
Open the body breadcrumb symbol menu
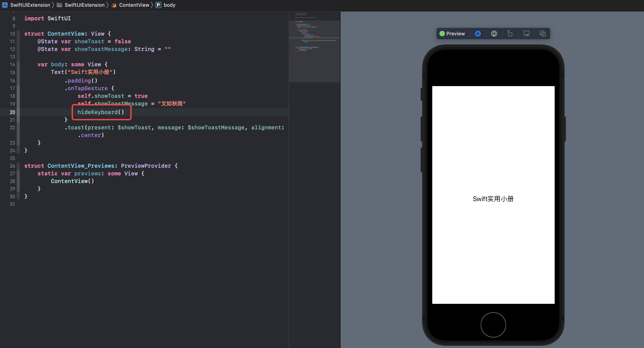[x=169, y=5]
